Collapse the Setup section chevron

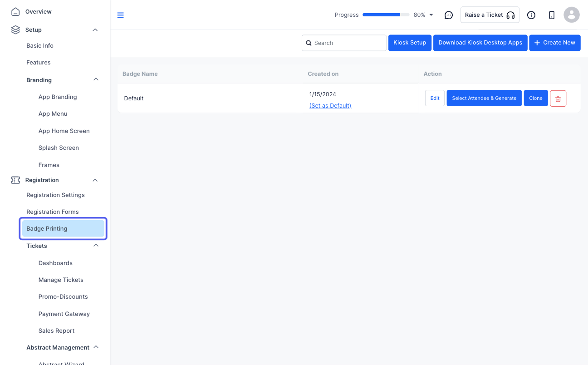click(95, 30)
